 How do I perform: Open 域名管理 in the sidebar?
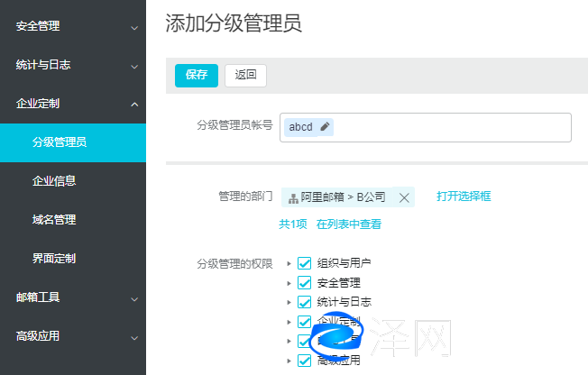point(54,220)
